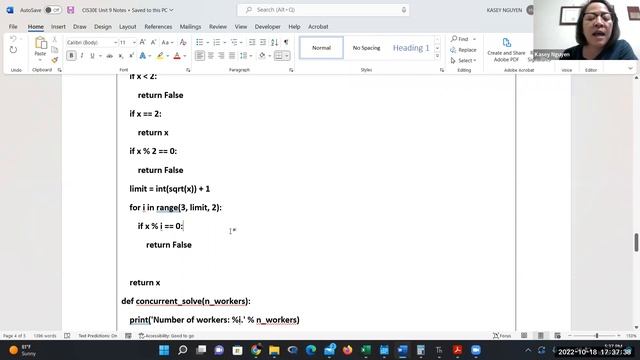Open Zoom from the taskbar

click(476, 350)
